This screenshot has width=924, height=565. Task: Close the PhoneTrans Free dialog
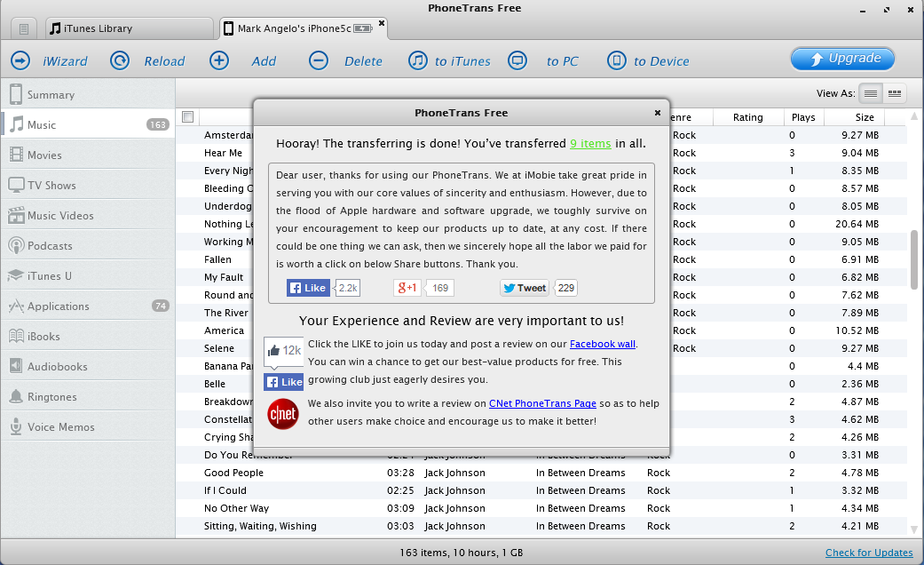(658, 113)
